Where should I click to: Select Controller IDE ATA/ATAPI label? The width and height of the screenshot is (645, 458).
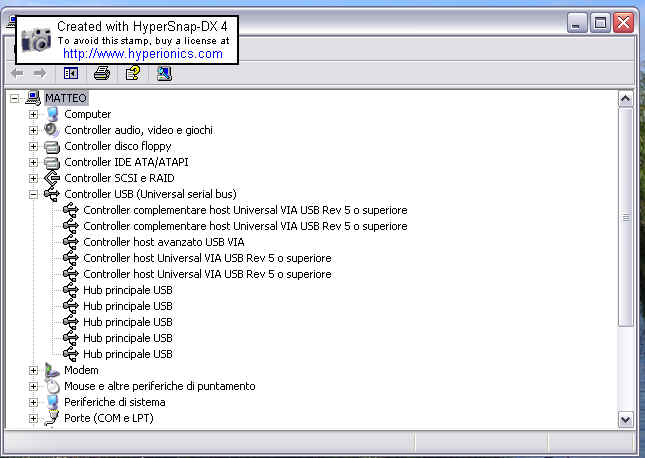pos(126,162)
